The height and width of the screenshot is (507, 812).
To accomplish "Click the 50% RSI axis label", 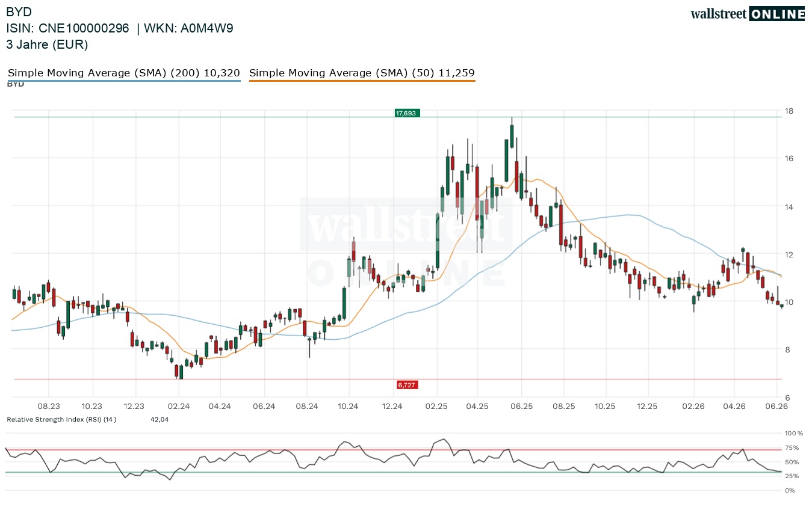I will point(792,462).
